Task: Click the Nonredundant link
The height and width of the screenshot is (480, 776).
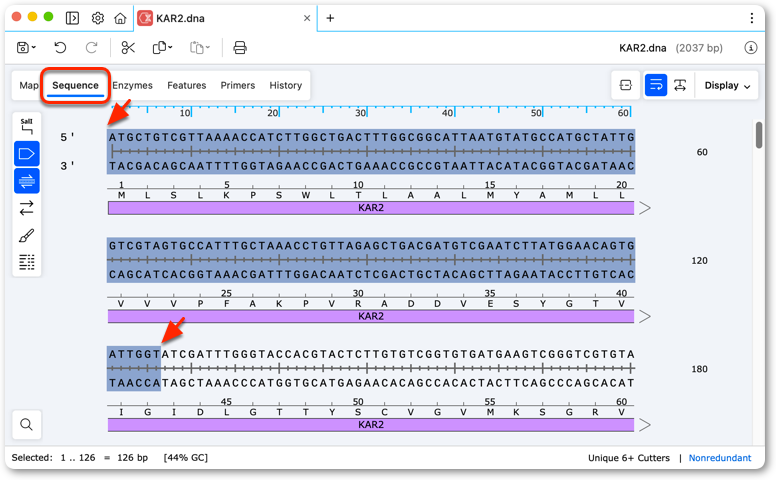Action: pyautogui.click(x=720, y=458)
